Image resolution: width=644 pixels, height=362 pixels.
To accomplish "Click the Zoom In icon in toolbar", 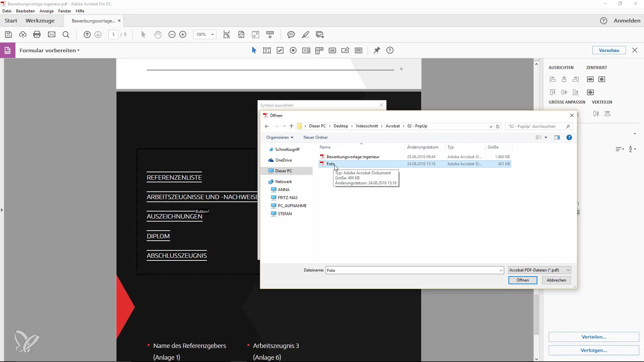I will [183, 35].
